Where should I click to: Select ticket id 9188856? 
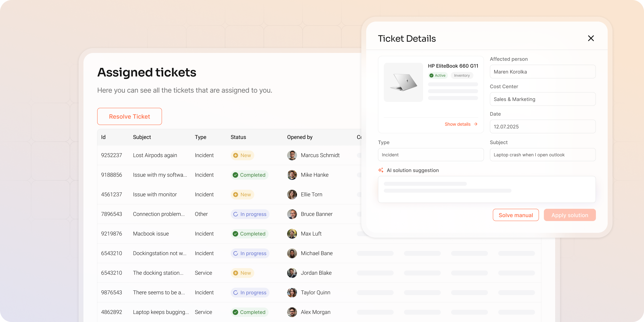(x=111, y=175)
